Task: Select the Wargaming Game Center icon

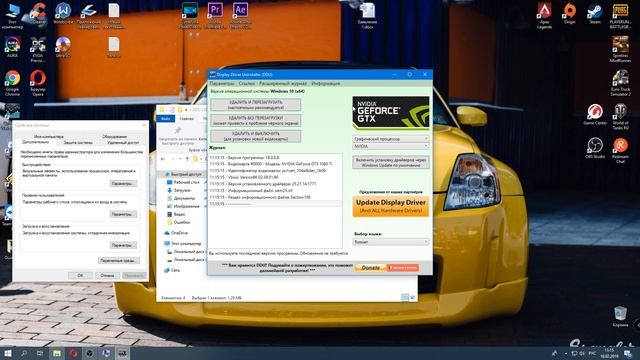Action: tap(595, 114)
